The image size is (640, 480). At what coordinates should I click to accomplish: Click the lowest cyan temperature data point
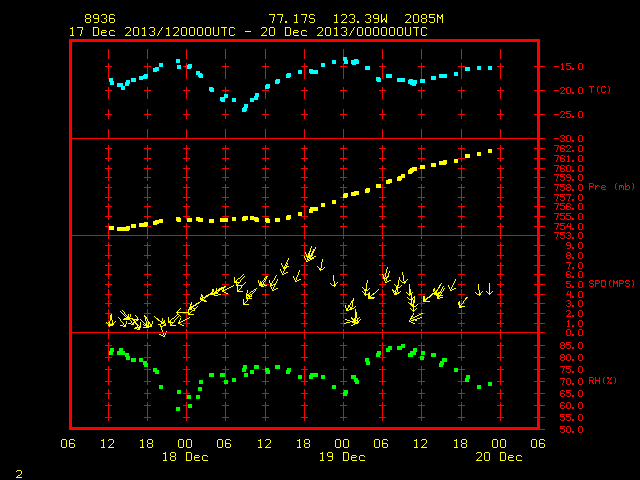tap(244, 109)
